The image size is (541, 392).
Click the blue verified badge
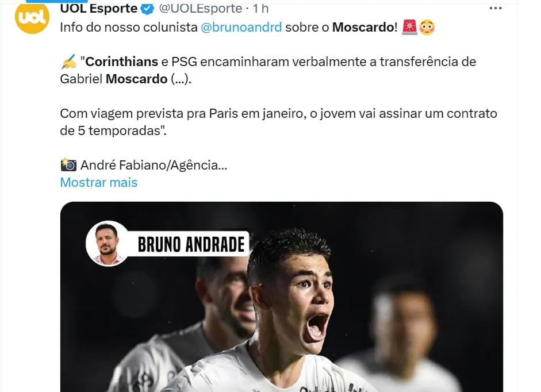[x=148, y=9]
